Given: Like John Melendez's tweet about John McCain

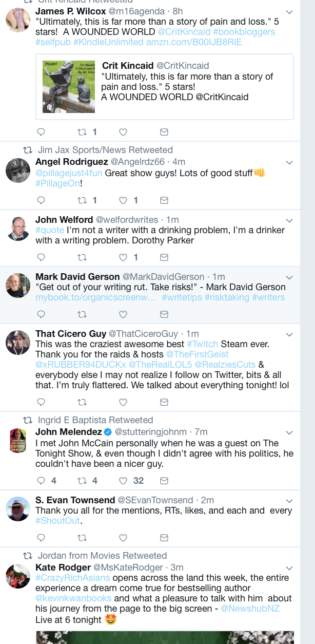Looking at the screenshot, I should pos(123,481).
